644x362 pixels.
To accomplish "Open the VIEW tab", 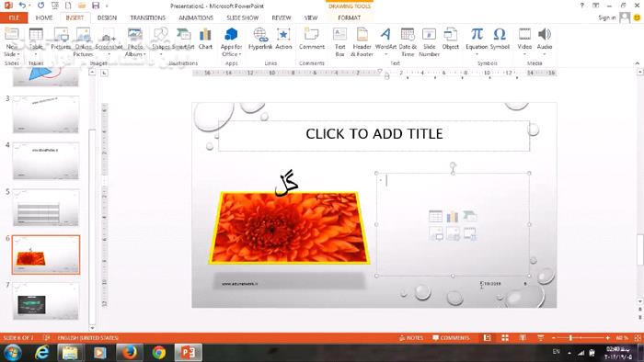I will [x=311, y=17].
